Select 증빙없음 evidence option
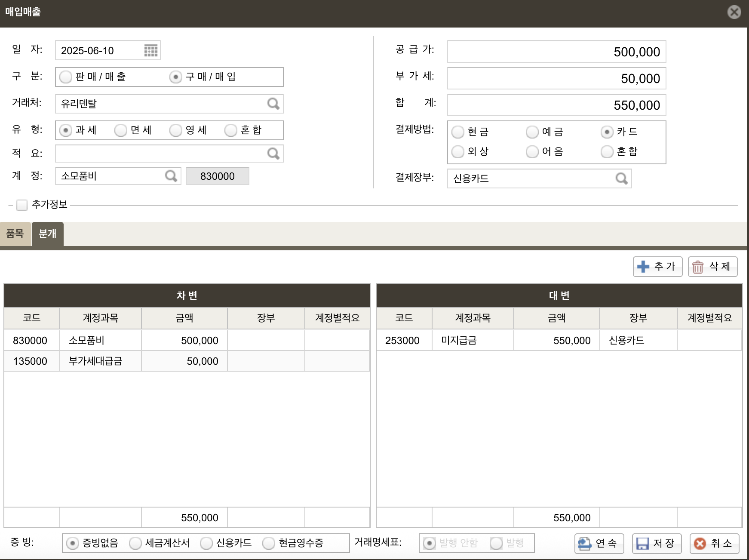The image size is (749, 560). [73, 543]
